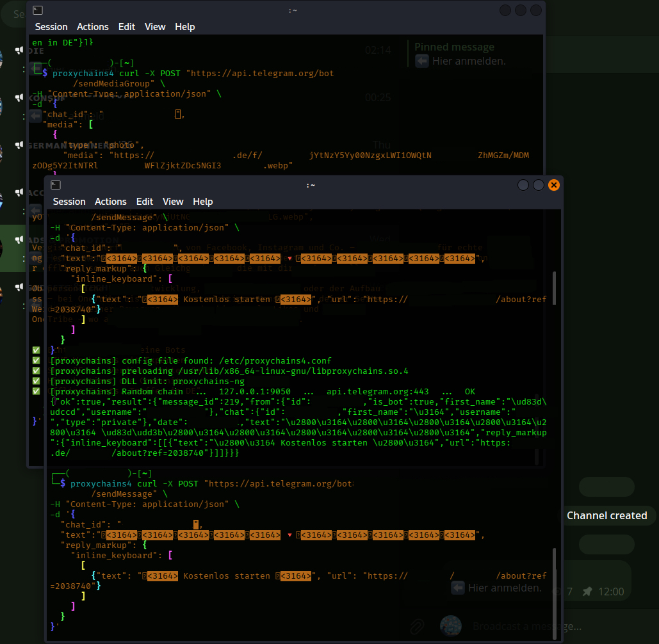Click the megaphone icon beside the GERMAN channel
The image size is (659, 644).
19,145
